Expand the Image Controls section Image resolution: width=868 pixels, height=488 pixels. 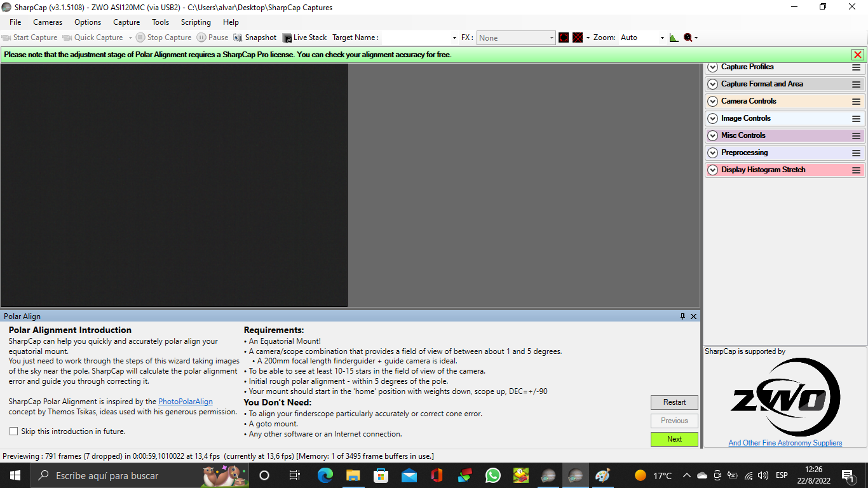[712, 118]
